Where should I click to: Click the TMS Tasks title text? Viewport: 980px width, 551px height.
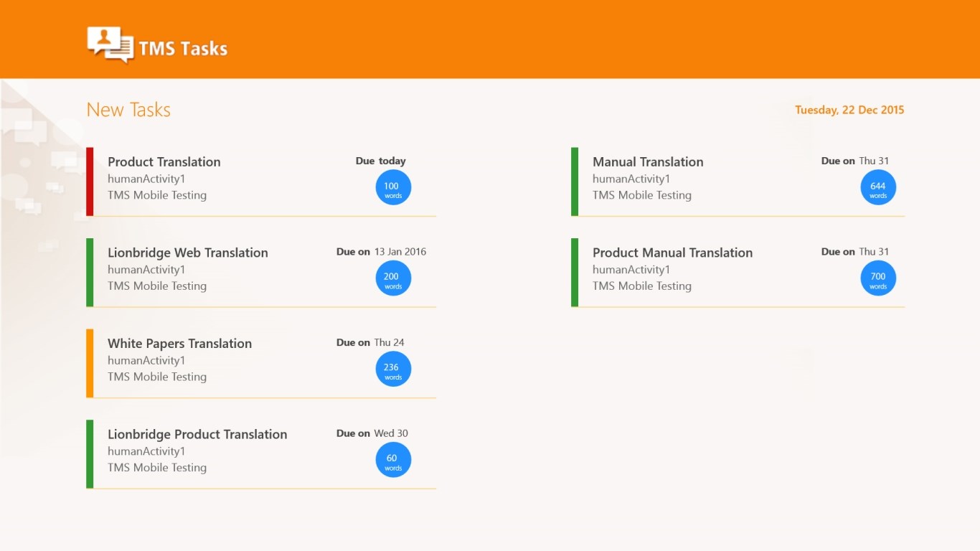183,48
